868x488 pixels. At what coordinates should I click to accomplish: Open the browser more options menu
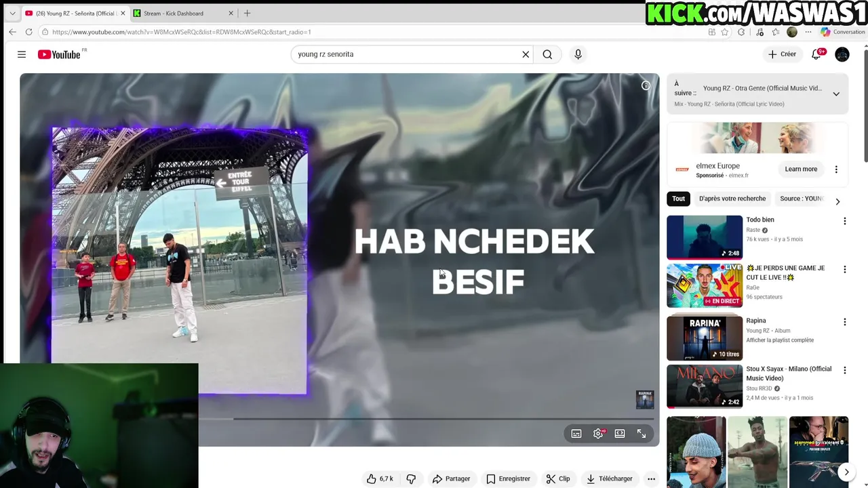808,32
